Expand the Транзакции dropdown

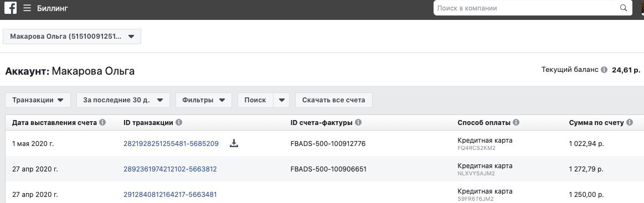[x=38, y=100]
